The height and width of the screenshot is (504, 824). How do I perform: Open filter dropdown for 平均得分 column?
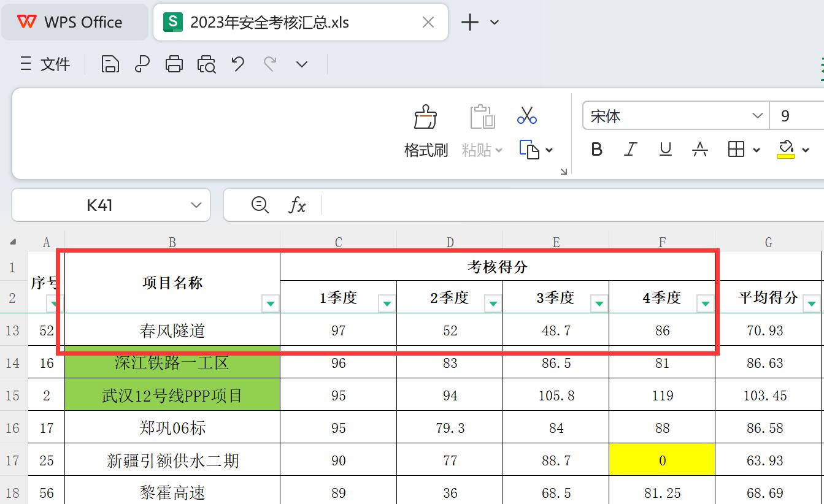click(x=812, y=303)
